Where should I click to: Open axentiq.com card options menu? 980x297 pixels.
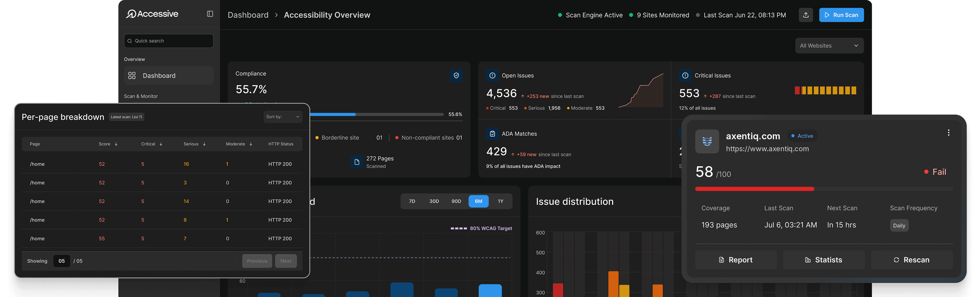click(948, 133)
